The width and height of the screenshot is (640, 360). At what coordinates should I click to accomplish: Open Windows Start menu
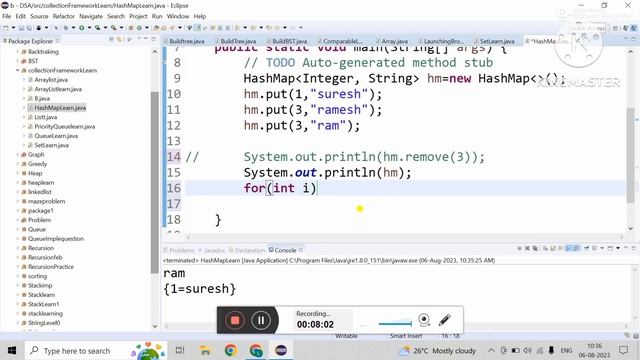[x=12, y=350]
